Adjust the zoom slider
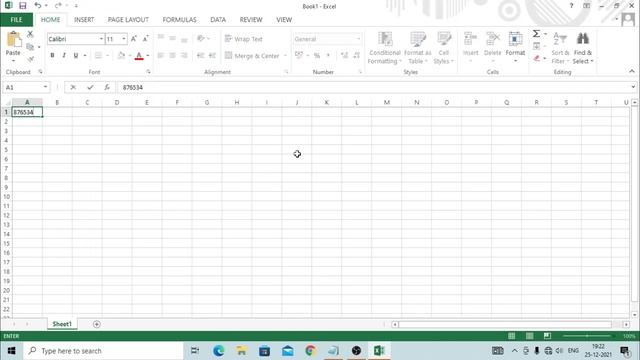 (x=587, y=336)
